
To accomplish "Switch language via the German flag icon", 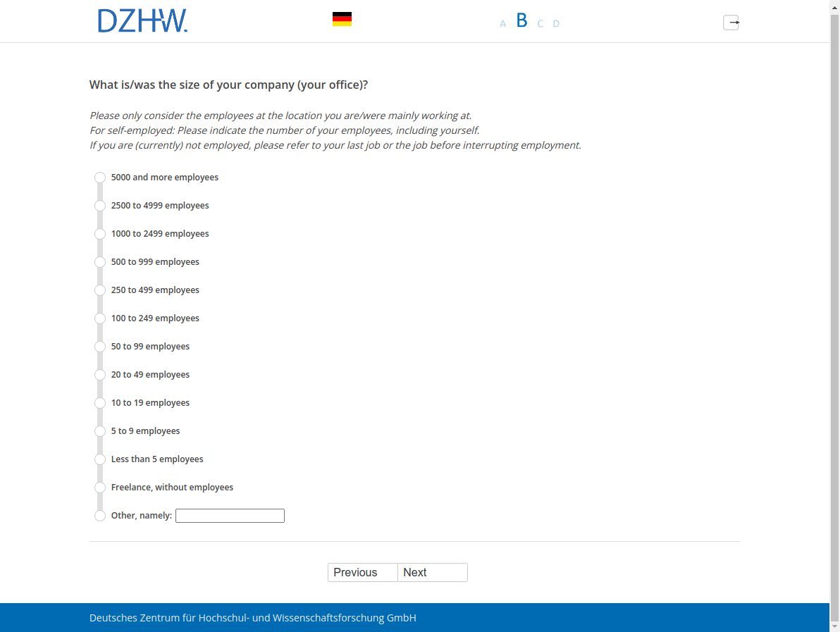I will click(342, 20).
